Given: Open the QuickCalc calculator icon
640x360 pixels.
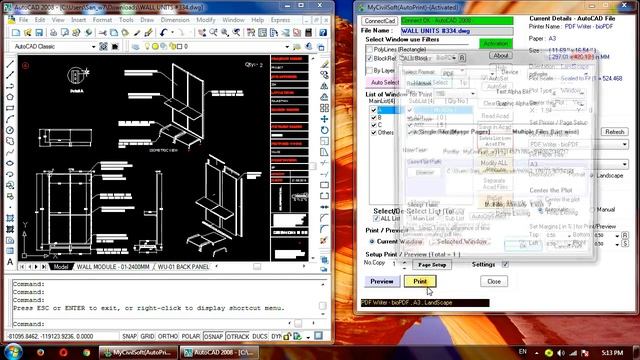Looking at the screenshot, I should [309, 33].
